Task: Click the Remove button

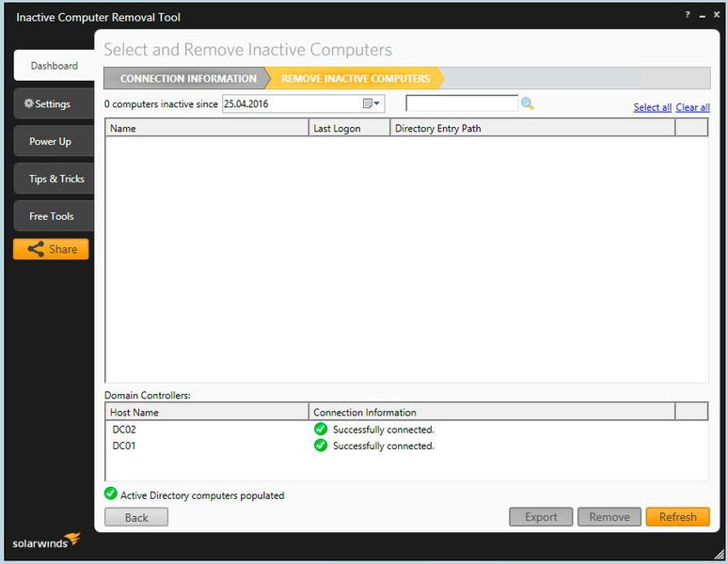Action: pos(609,517)
